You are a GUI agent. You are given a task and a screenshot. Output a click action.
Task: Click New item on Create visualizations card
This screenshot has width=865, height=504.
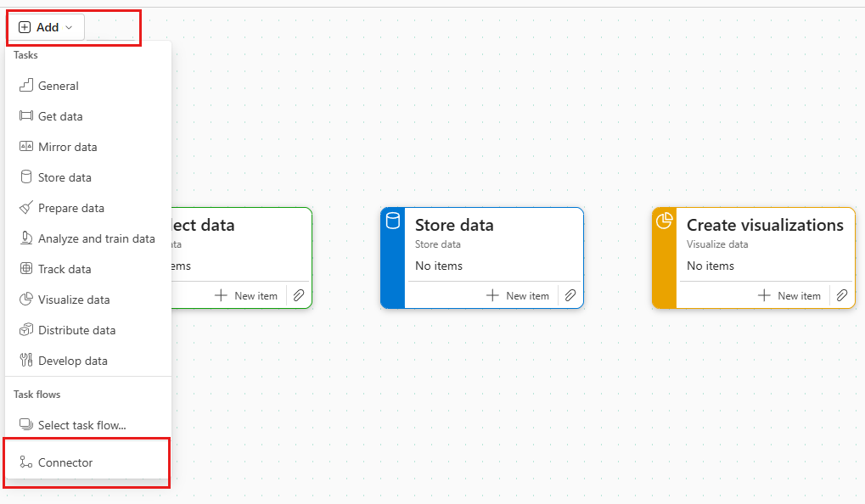click(x=788, y=294)
